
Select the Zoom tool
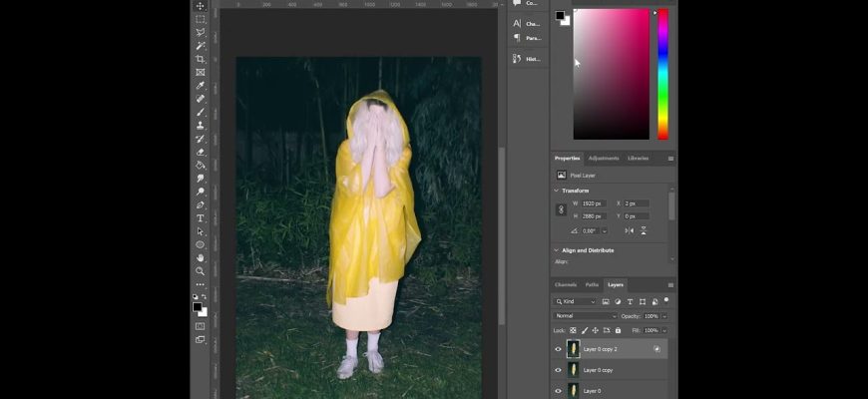coord(201,270)
